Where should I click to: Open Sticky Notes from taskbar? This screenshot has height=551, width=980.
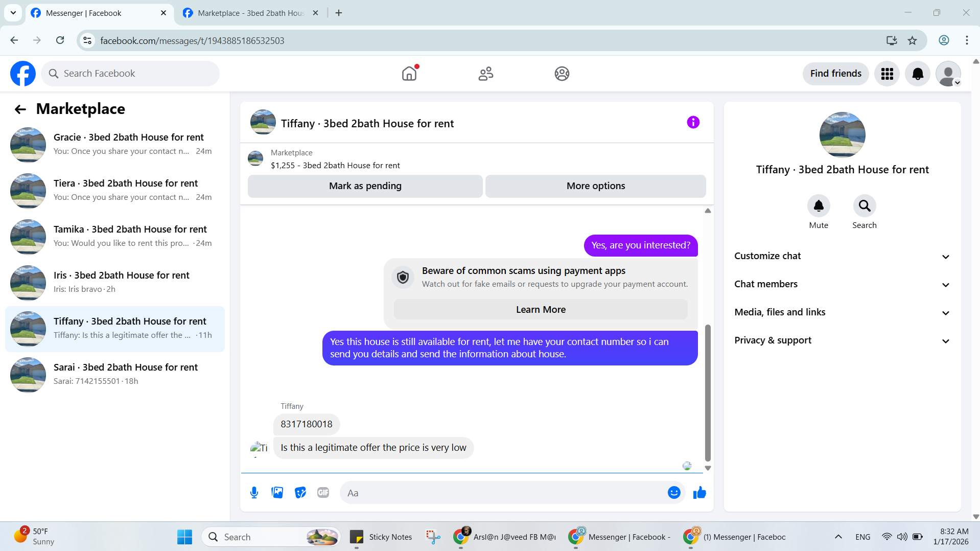tap(381, 537)
